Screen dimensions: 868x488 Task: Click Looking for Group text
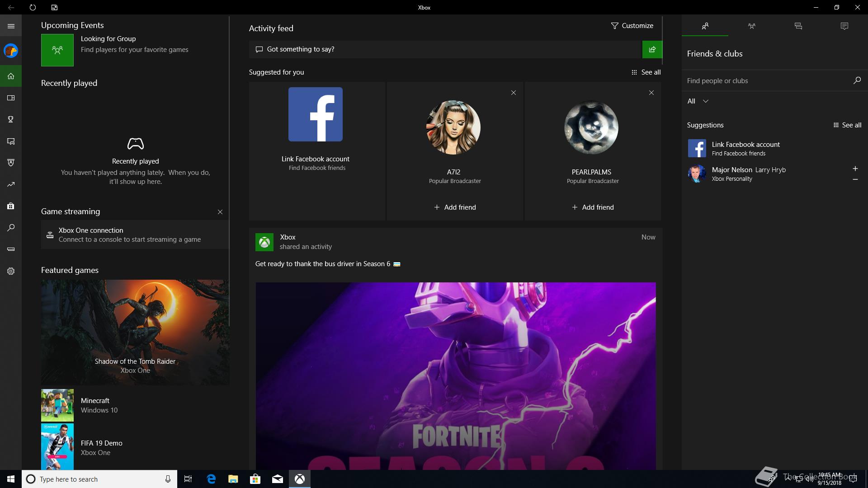click(x=108, y=39)
